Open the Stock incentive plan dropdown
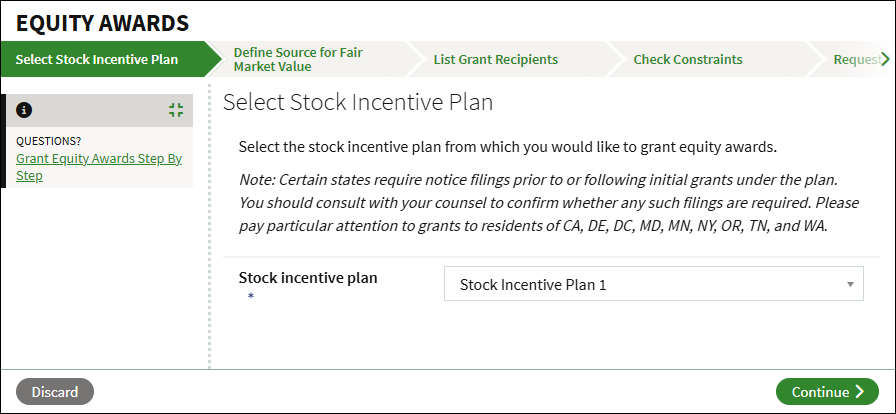 pos(654,284)
